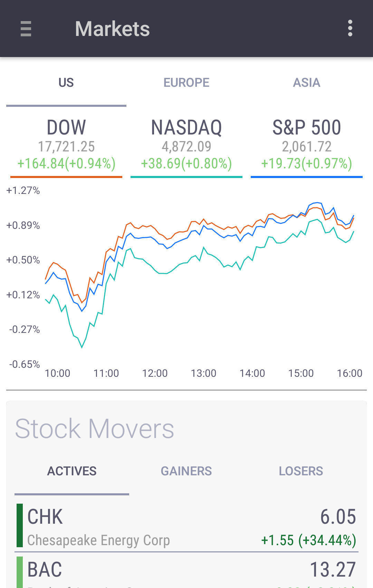Tap the Stock Movers section heading
The height and width of the screenshot is (588, 373).
tap(95, 429)
